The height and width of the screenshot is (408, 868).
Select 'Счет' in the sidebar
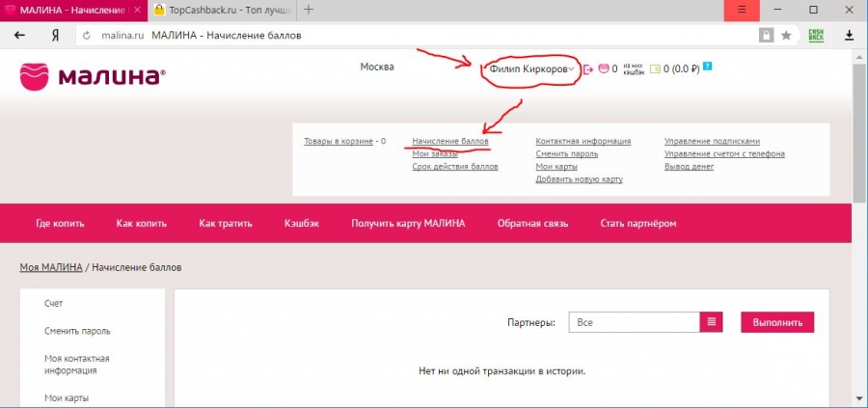54,304
